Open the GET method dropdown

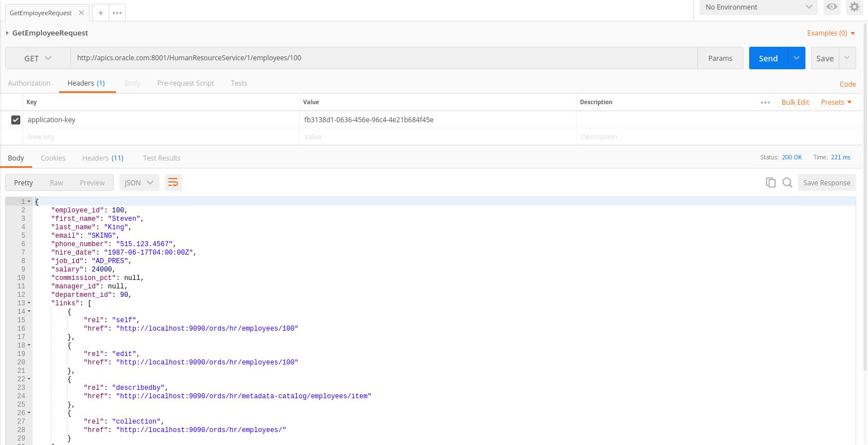(38, 58)
